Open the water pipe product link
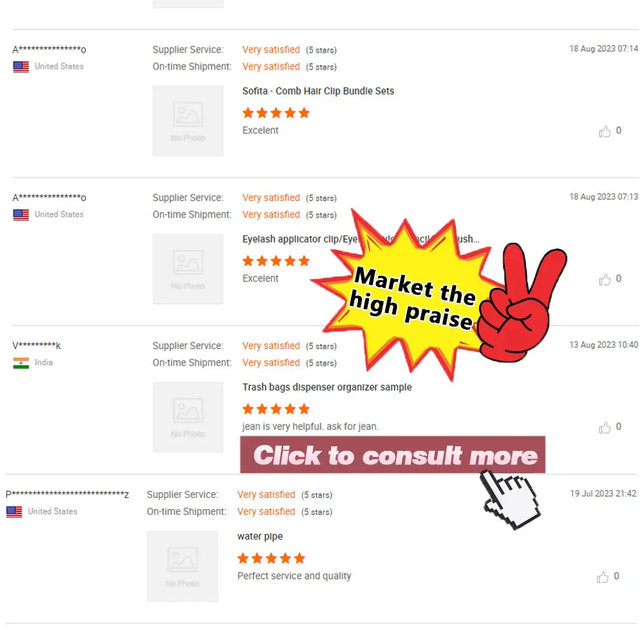644x644 pixels. click(260, 536)
